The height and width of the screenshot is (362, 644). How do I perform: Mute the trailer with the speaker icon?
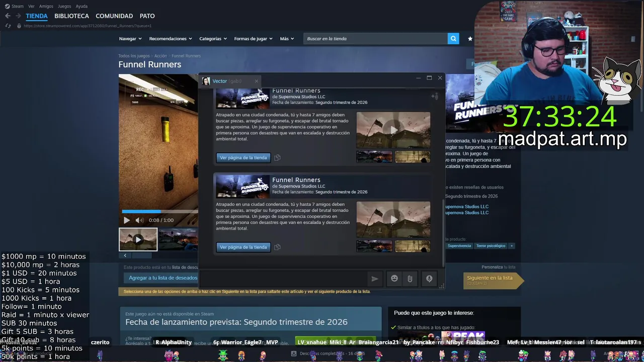139,220
